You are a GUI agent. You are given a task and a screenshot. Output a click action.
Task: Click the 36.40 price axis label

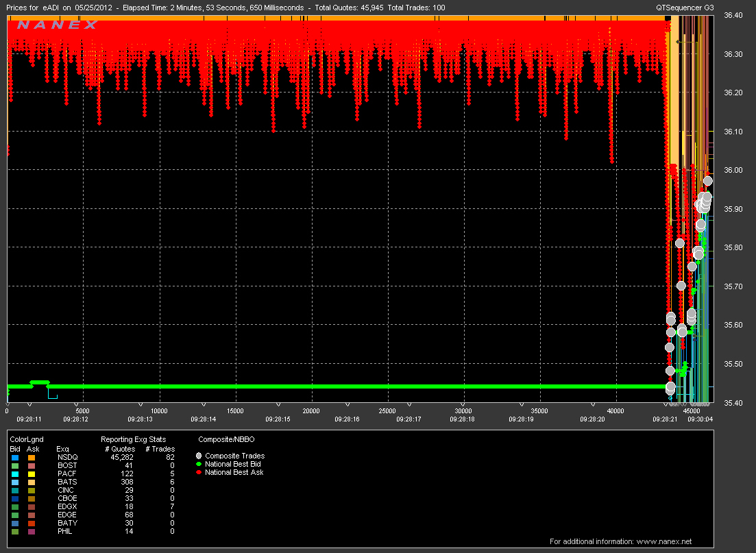733,15
